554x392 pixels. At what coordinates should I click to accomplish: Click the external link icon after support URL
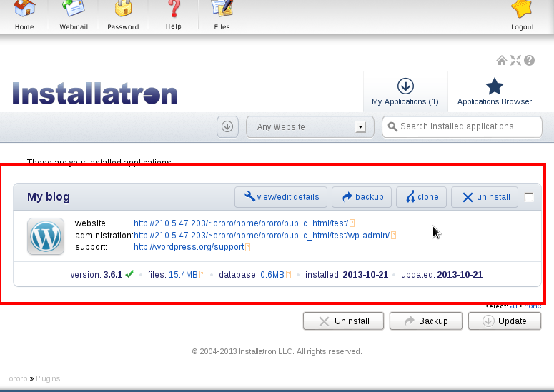tap(247, 247)
